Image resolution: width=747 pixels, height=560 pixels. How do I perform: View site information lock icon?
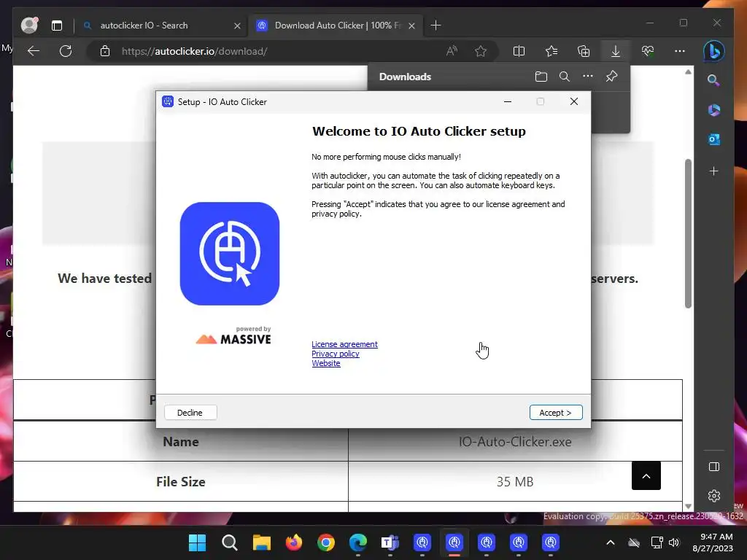pyautogui.click(x=105, y=51)
